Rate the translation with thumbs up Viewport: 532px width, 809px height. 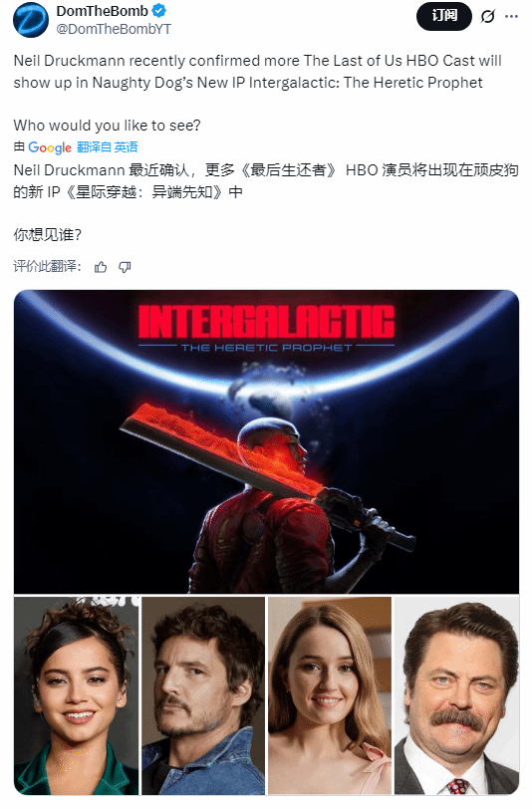(101, 267)
